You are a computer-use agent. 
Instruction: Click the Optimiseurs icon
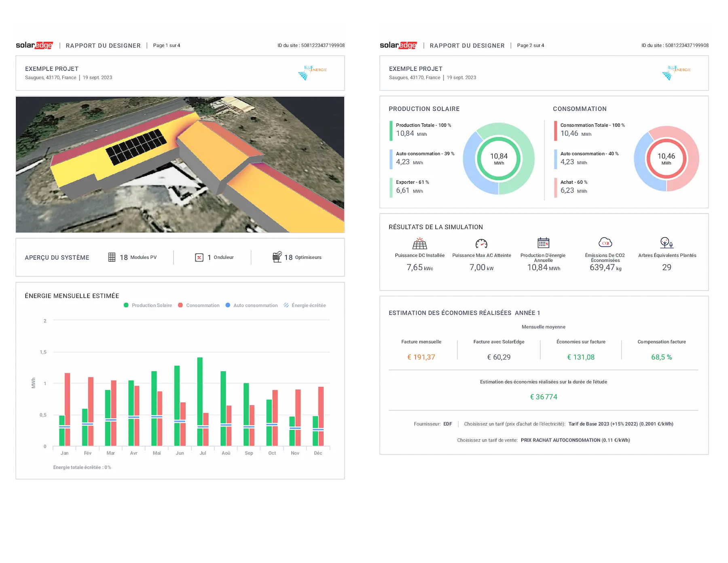pos(277,257)
